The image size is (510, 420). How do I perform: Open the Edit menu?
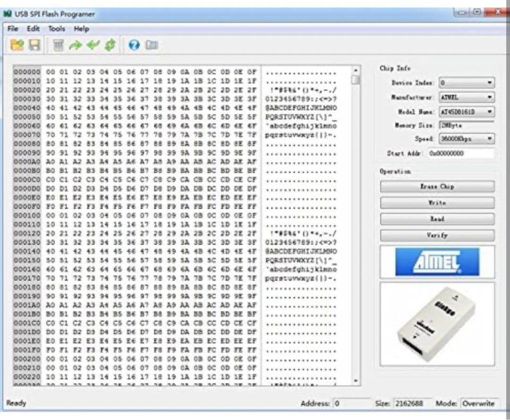tap(32, 29)
